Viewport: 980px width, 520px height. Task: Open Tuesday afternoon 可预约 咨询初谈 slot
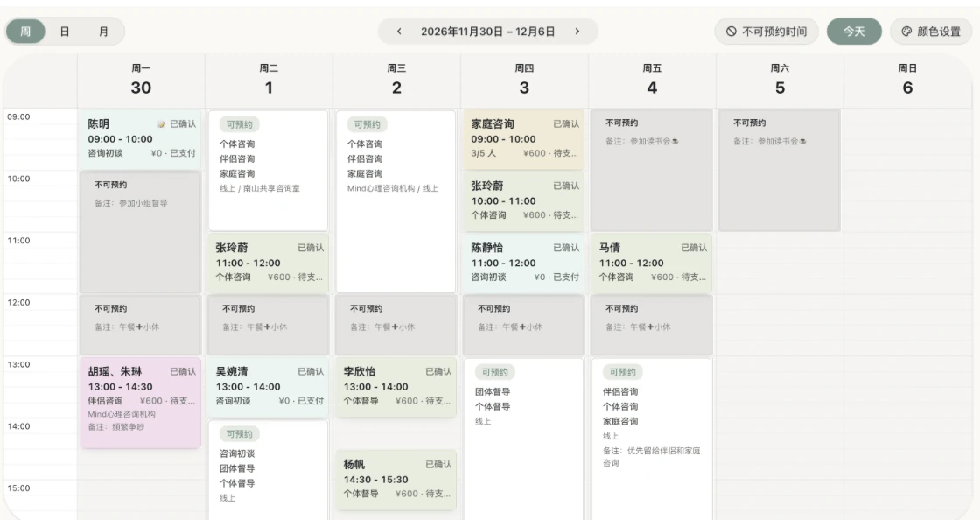(x=268, y=469)
